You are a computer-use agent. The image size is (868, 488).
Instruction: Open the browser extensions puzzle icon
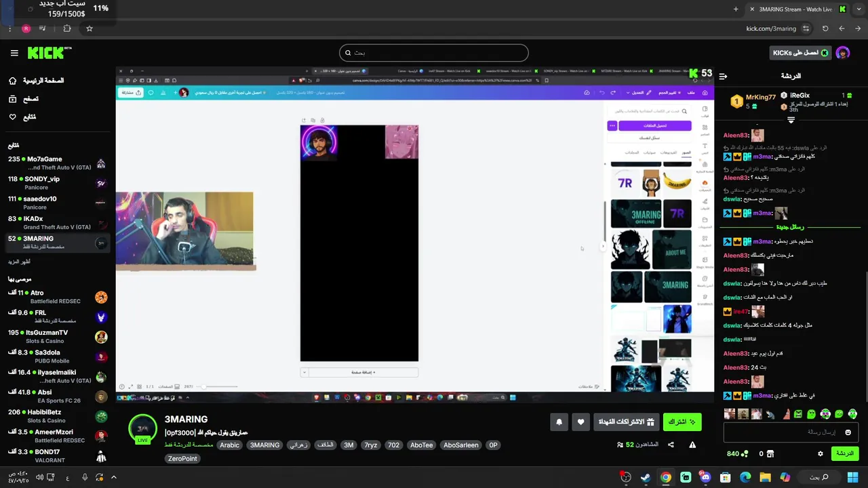(66, 28)
